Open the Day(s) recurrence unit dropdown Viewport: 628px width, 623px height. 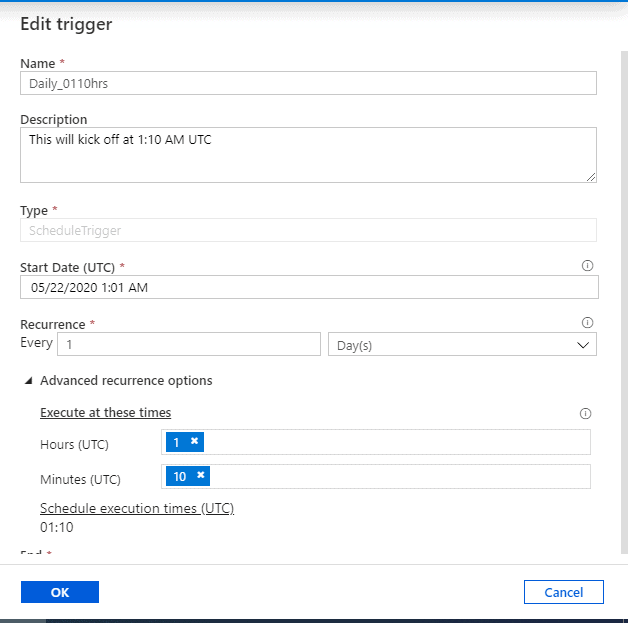[462, 344]
